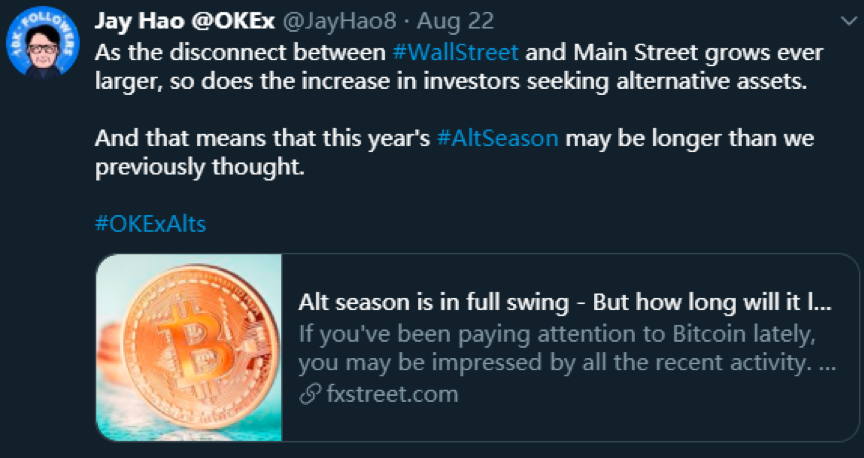Expand the tweet options chevron menu
864x458 pixels.
point(847,21)
